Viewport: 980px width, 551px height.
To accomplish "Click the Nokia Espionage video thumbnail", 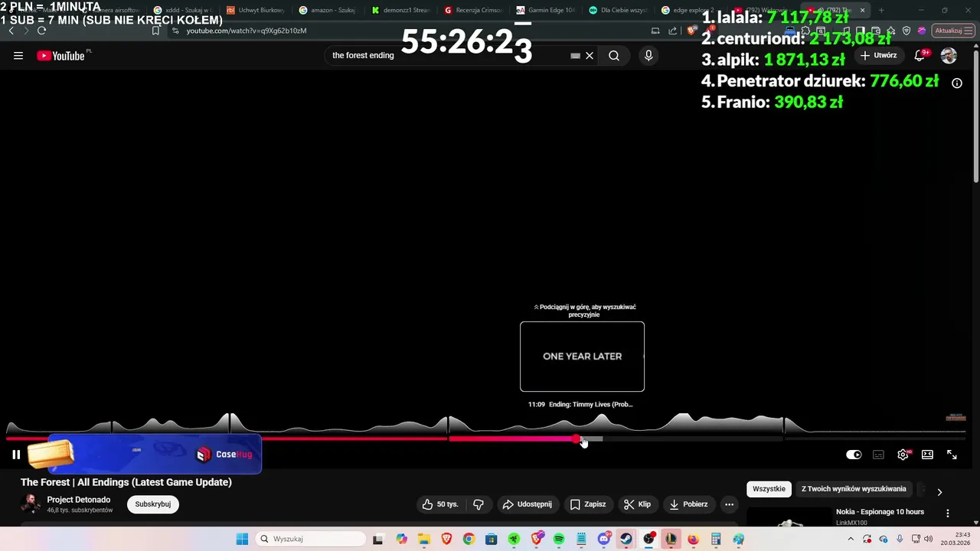I will [x=789, y=517].
